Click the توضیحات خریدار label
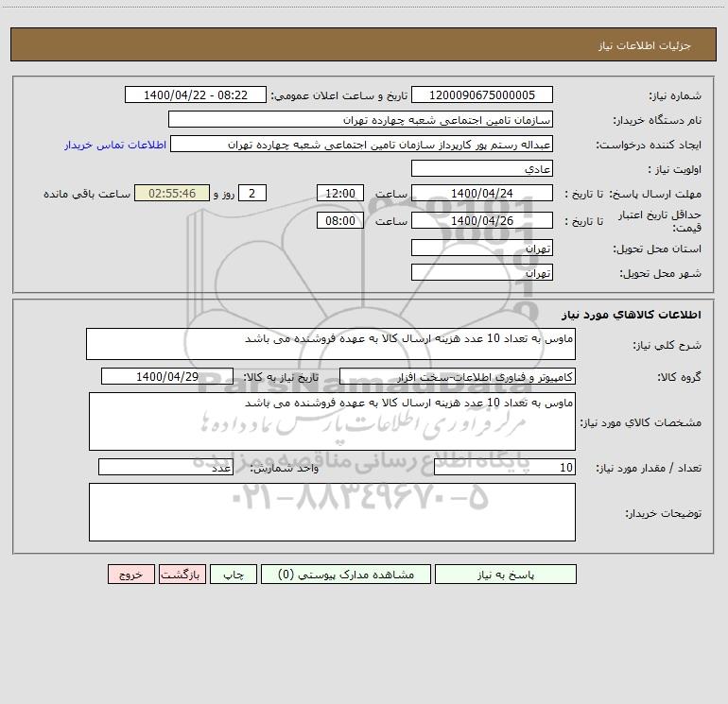 663,513
